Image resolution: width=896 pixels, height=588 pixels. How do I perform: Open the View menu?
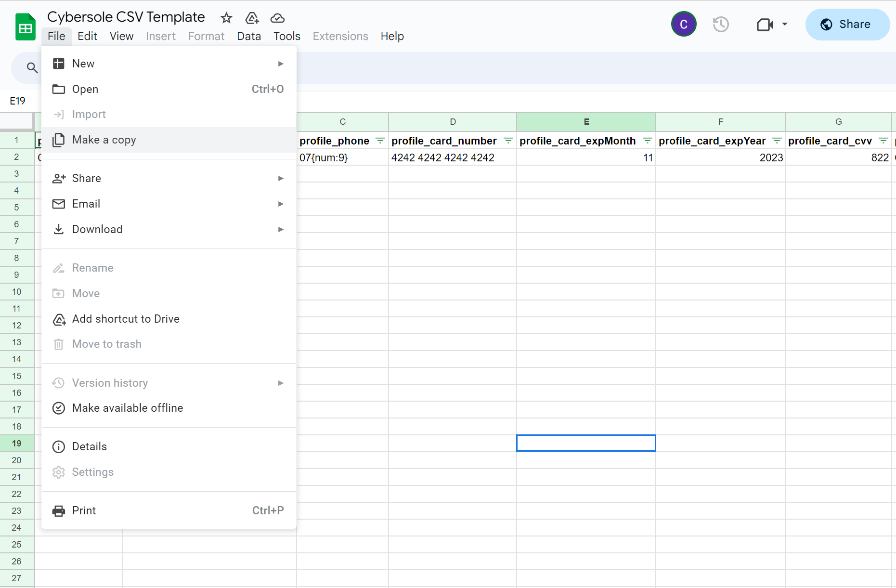pyautogui.click(x=121, y=36)
